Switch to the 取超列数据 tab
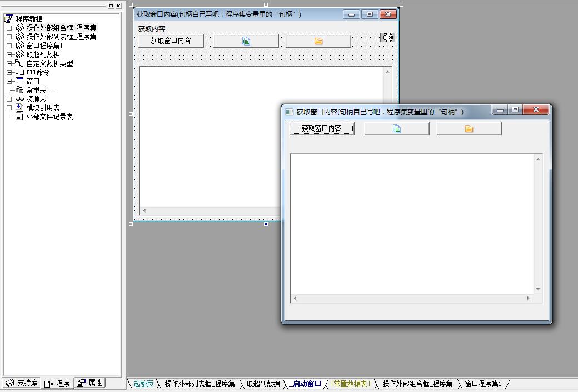578x392 pixels. click(263, 384)
